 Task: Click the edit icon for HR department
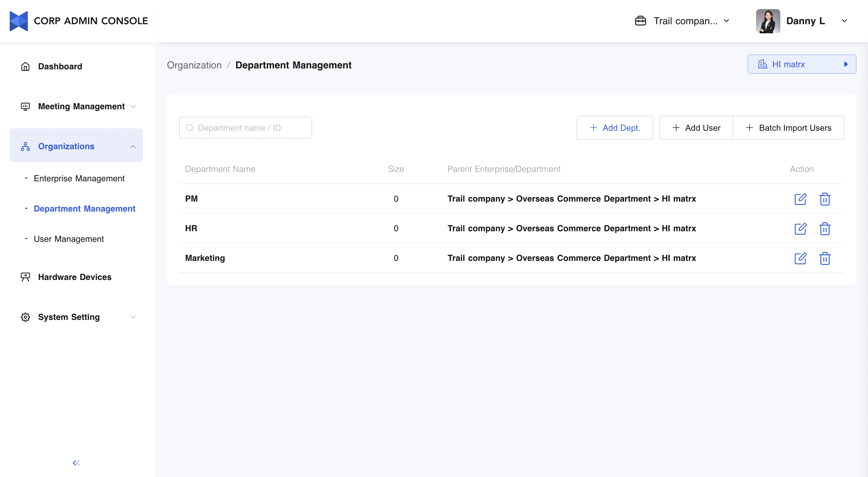[x=800, y=229]
